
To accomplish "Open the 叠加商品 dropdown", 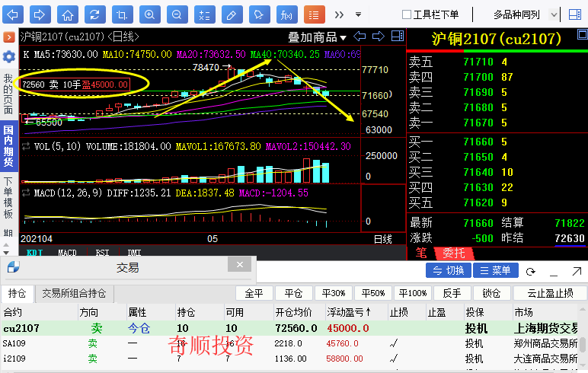I will [317, 37].
